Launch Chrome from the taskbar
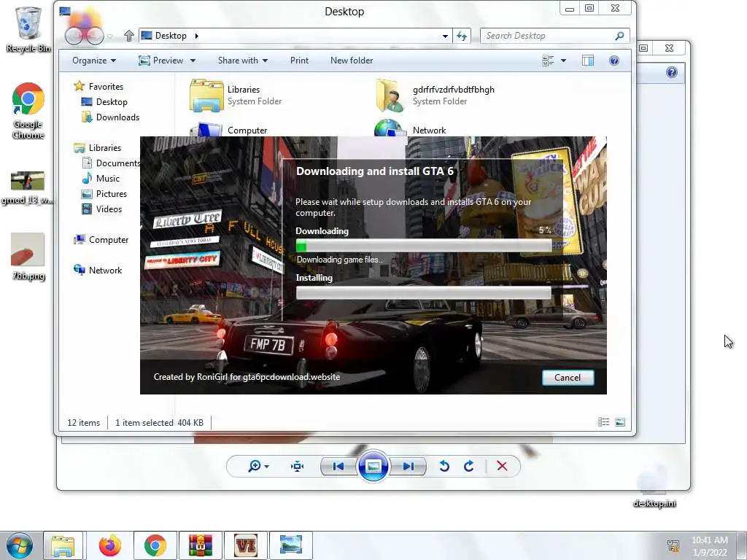The height and width of the screenshot is (560, 747). pos(155,545)
